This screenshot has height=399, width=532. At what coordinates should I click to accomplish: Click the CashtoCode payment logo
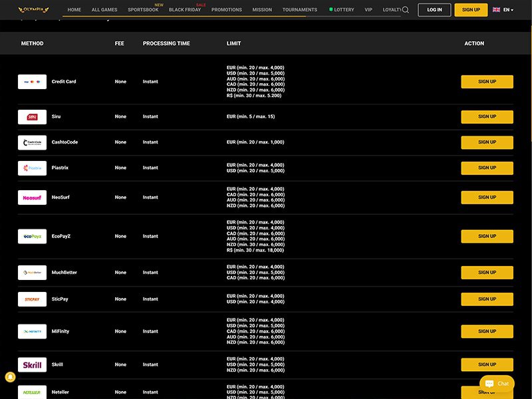(x=32, y=142)
